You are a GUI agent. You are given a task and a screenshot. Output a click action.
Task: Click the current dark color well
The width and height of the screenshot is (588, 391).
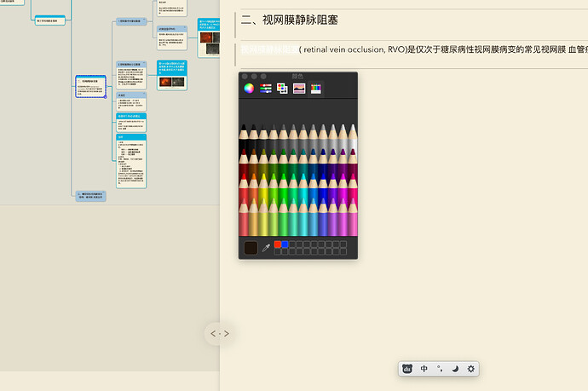(251, 248)
